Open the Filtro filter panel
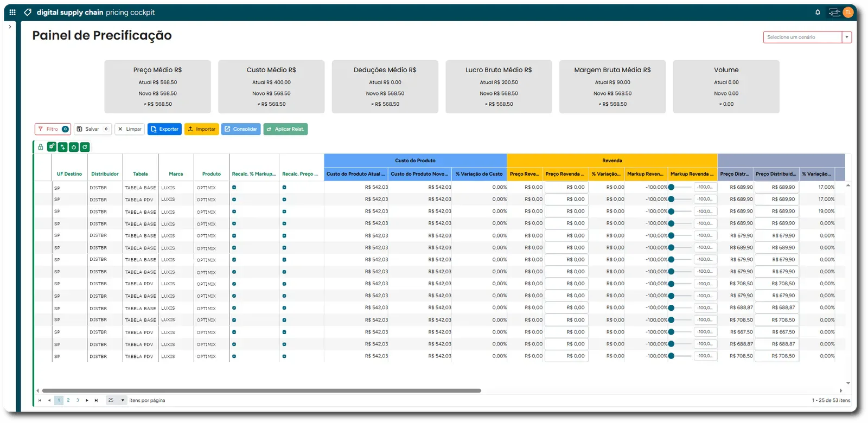This screenshot has width=868, height=423. pyautogui.click(x=53, y=129)
